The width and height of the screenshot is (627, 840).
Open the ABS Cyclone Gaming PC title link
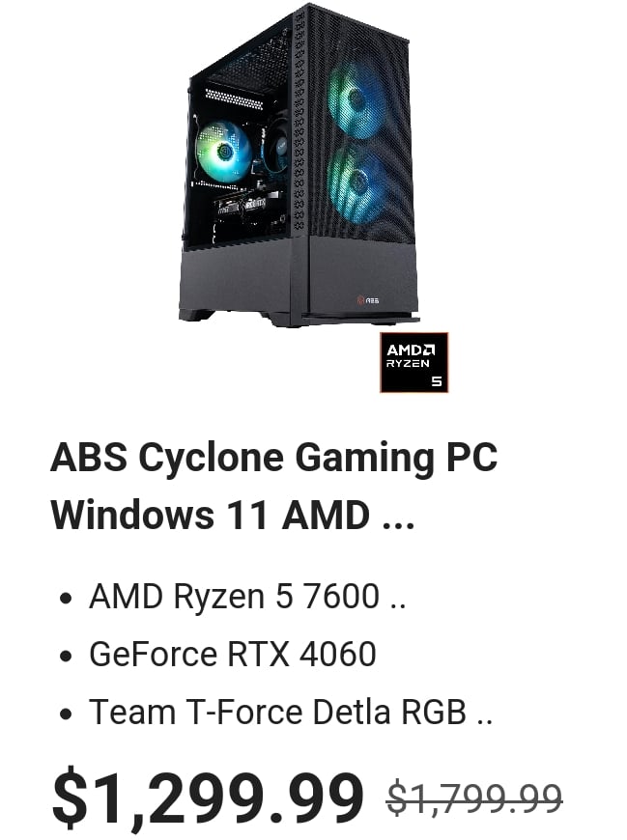273,457
